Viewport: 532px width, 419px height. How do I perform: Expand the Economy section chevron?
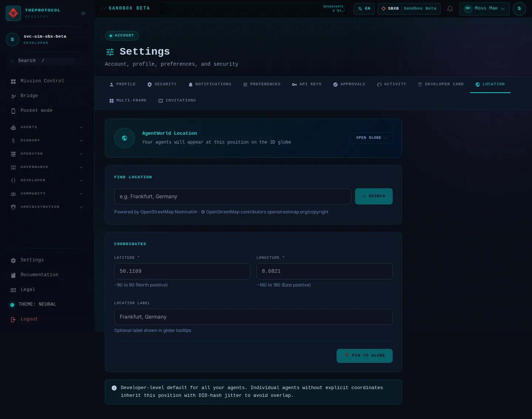81,141
